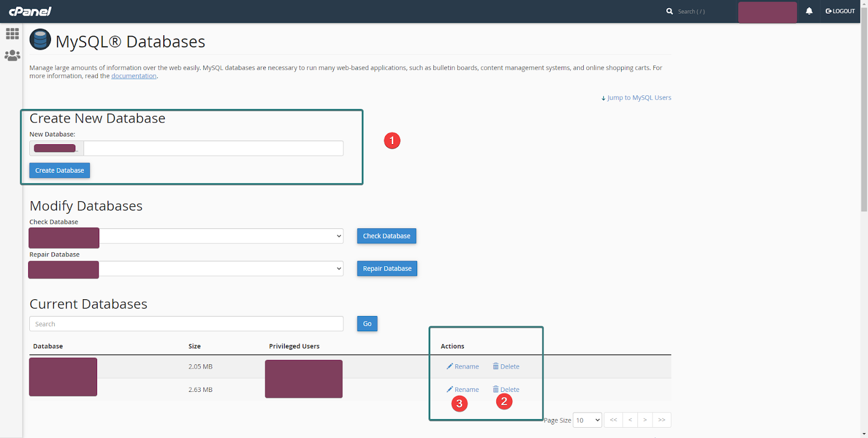This screenshot has height=438, width=868.
Task: Open the tools grid icon in sidebar
Action: point(12,34)
